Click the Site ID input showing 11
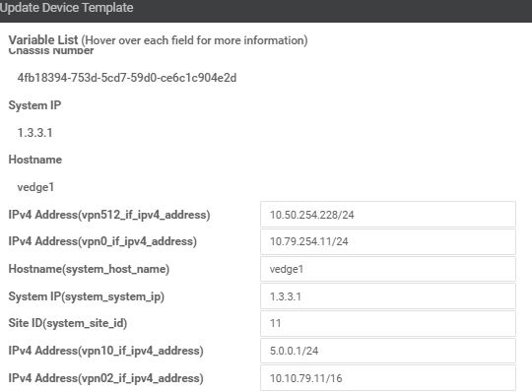The height and width of the screenshot is (392, 532). point(388,323)
